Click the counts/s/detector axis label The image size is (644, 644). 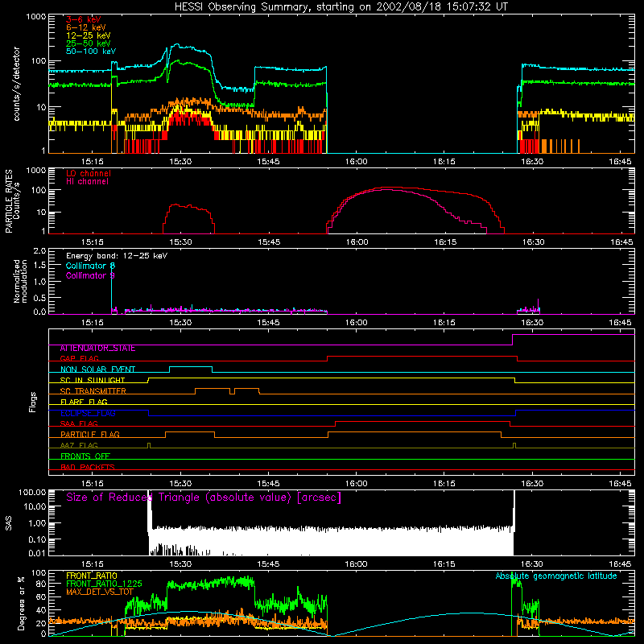click(x=17, y=84)
